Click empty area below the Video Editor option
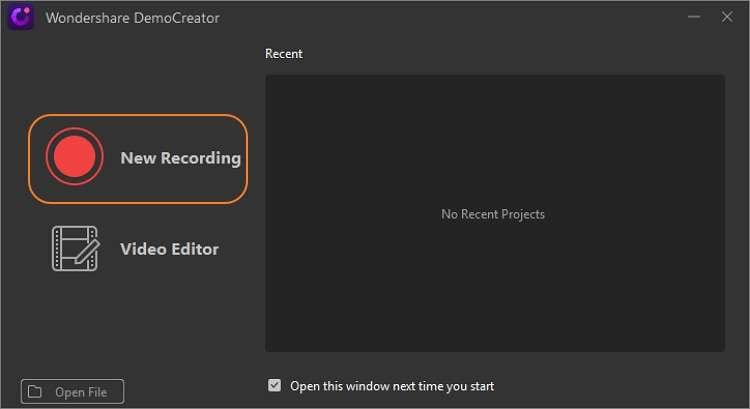The image size is (750, 409). coord(135,320)
